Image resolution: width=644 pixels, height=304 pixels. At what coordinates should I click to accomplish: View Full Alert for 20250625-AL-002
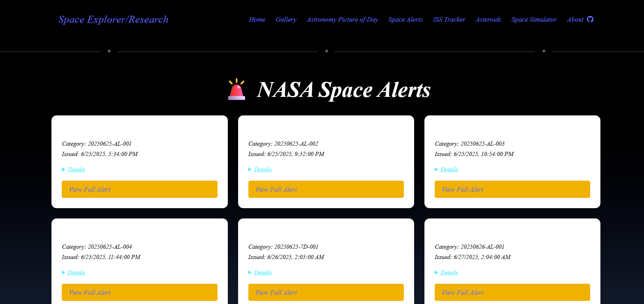click(326, 189)
